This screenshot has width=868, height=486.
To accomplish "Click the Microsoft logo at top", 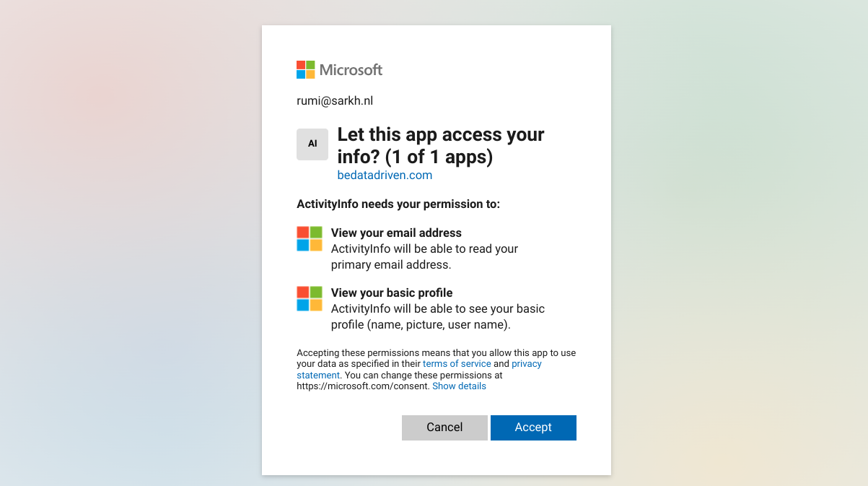I will [339, 70].
